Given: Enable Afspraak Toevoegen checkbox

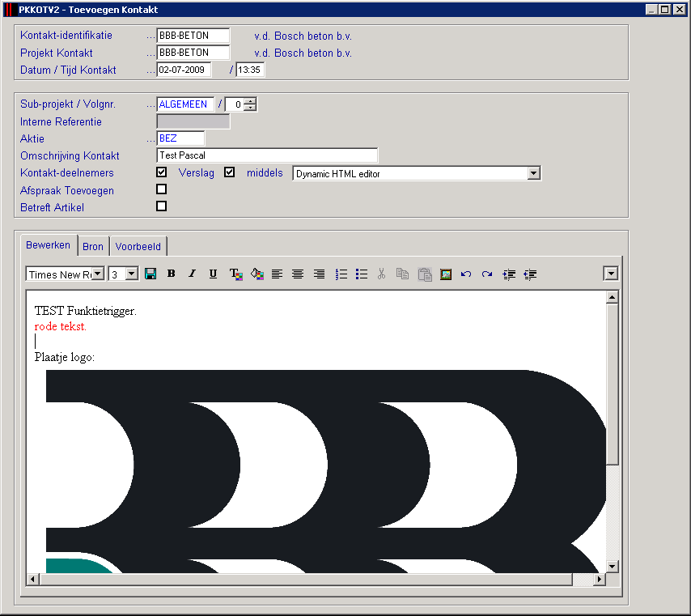Looking at the screenshot, I should 161,189.
